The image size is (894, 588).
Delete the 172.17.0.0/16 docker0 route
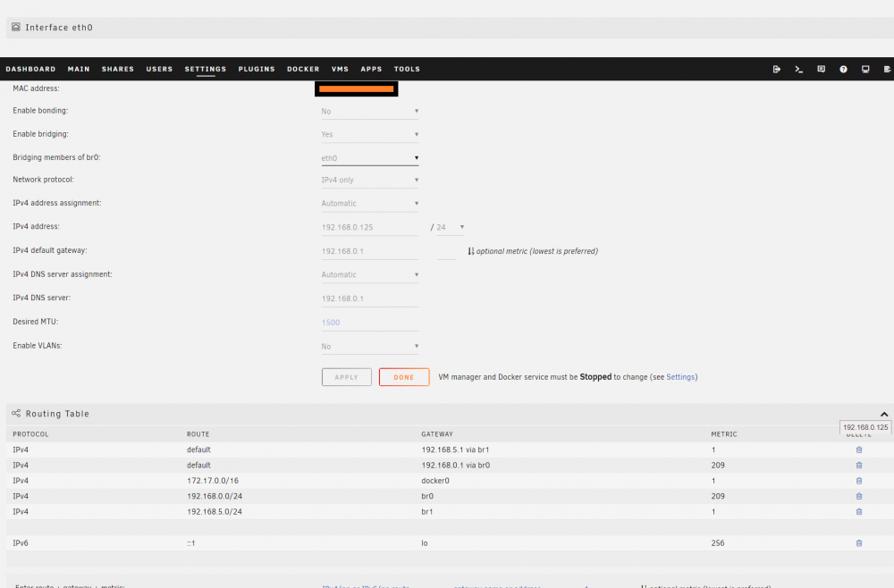pyautogui.click(x=859, y=480)
